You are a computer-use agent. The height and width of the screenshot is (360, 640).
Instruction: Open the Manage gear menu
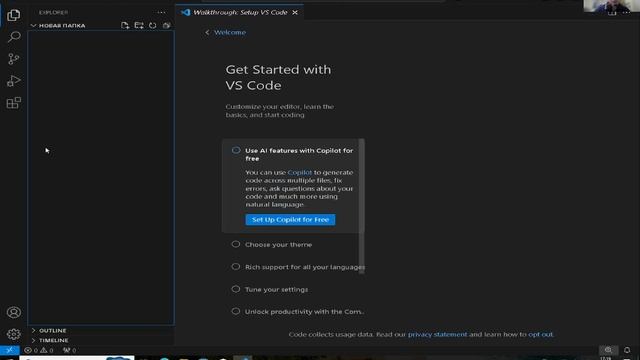13,334
